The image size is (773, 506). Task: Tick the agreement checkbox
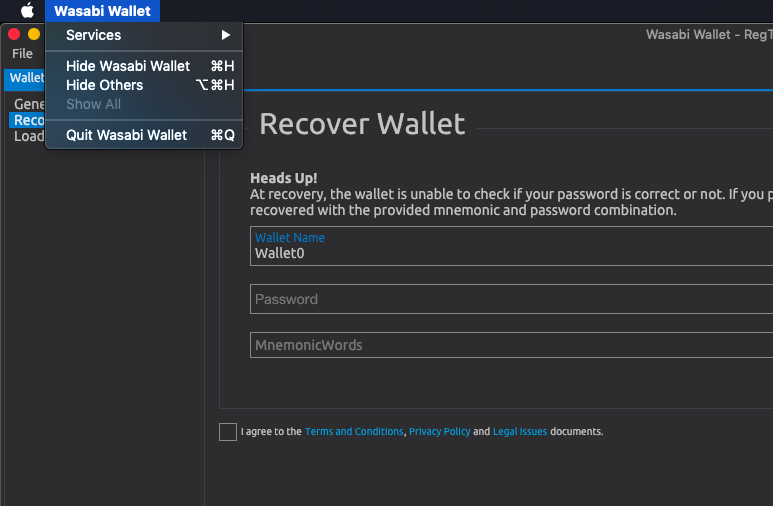(x=228, y=432)
